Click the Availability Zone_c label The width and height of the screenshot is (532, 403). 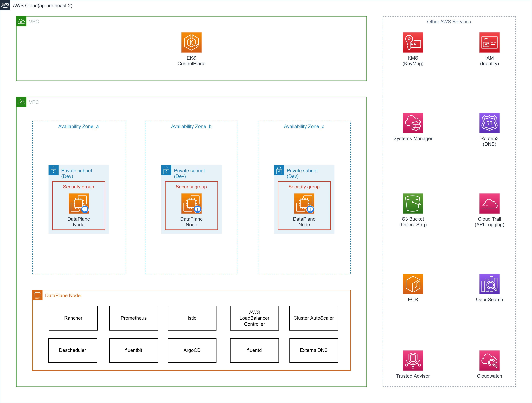tap(304, 126)
